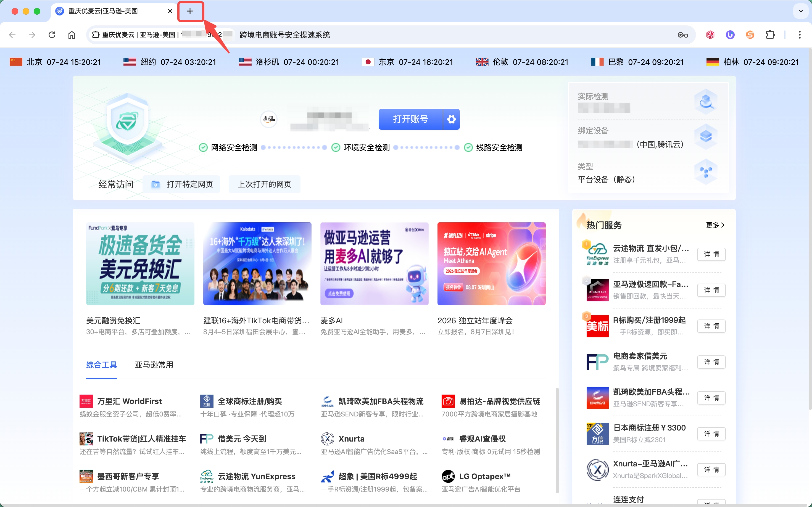Image resolution: width=812 pixels, height=507 pixels.
Task: Click 详情 for 电商卖家借美元
Action: [711, 362]
